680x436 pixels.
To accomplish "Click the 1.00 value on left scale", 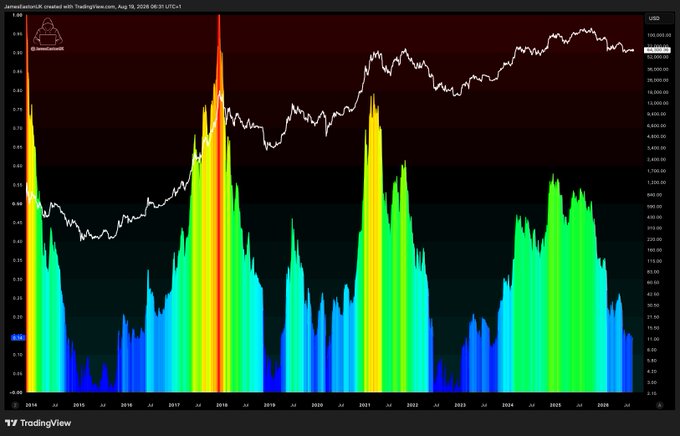I will (17, 15).
